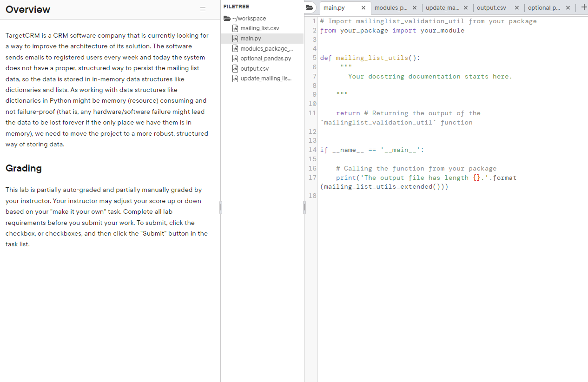Viewport: 588px width, 382px height.
Task: Click the open-folder icon left of the editor tabs
Action: [309, 7]
